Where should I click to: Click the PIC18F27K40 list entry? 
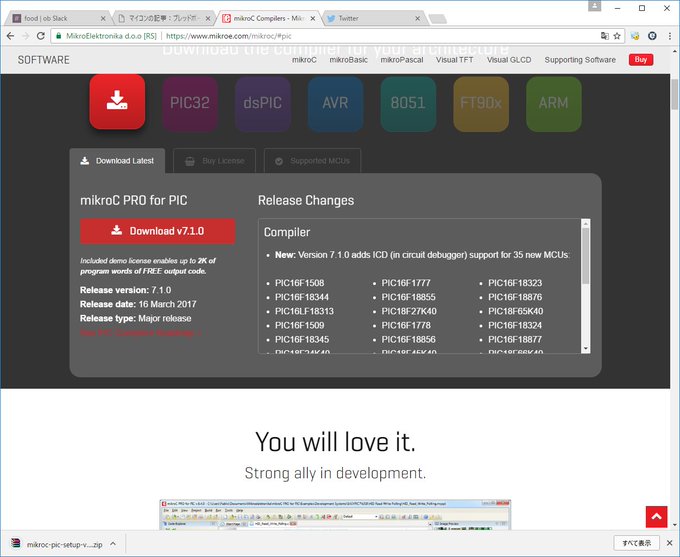coord(409,311)
